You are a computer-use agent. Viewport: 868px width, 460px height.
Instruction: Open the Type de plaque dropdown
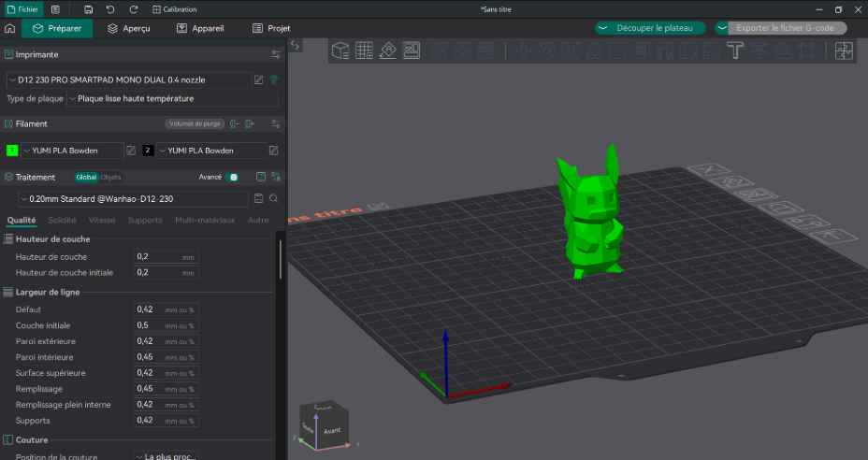pos(172,98)
